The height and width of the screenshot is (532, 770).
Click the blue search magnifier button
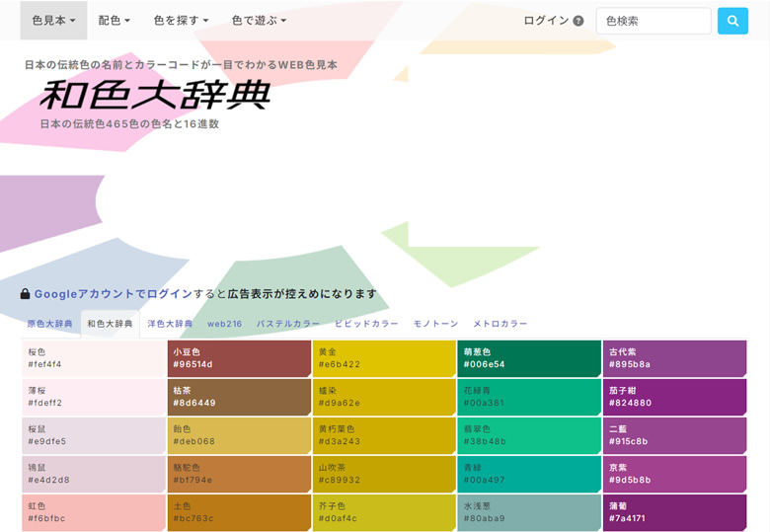[x=732, y=21]
